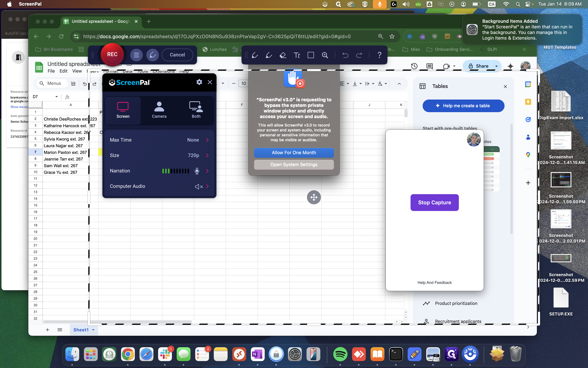Select the text Tt drawing tool
Image resolution: width=588 pixels, height=368 pixels.
(297, 55)
